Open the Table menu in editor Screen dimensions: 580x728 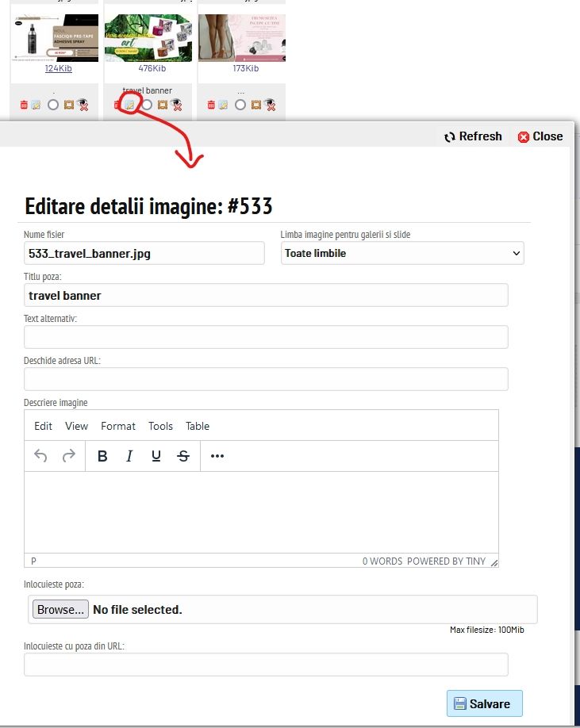coord(198,426)
